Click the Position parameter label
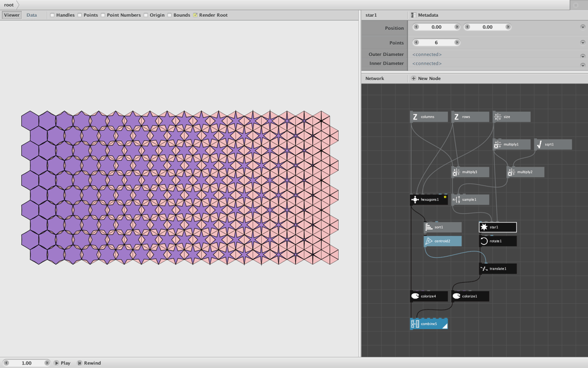 (394, 28)
